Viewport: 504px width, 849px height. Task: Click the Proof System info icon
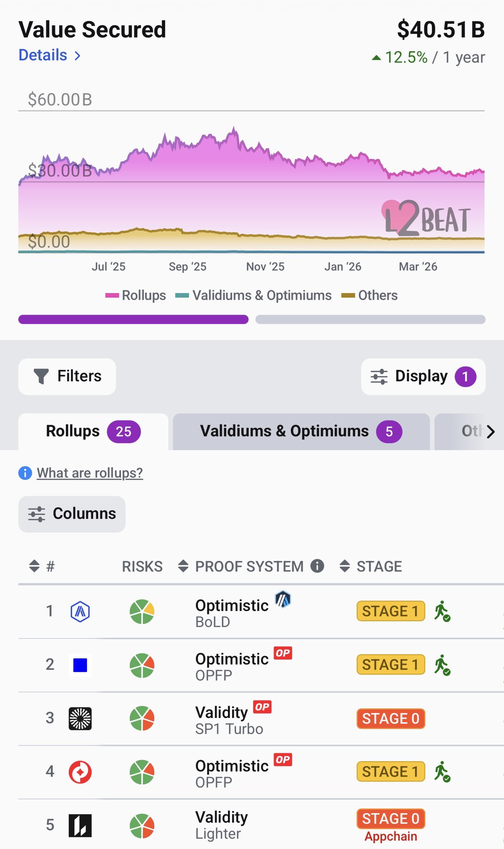pyautogui.click(x=317, y=566)
